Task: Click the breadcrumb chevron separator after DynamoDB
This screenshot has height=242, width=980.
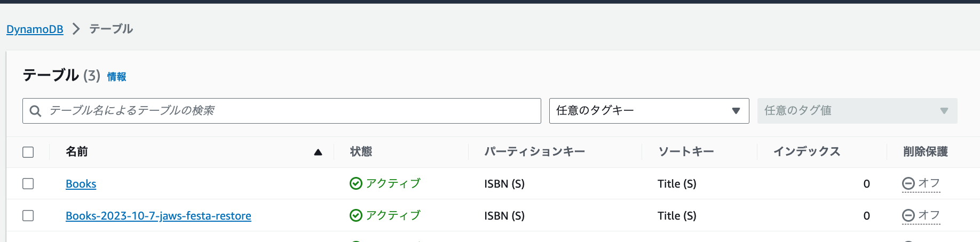Action: point(76,29)
